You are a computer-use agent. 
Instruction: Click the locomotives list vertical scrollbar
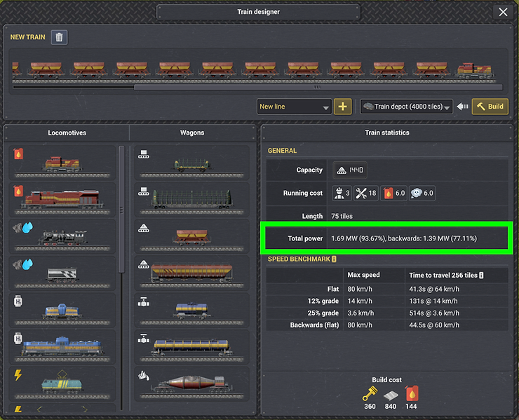pyautogui.click(x=121, y=209)
